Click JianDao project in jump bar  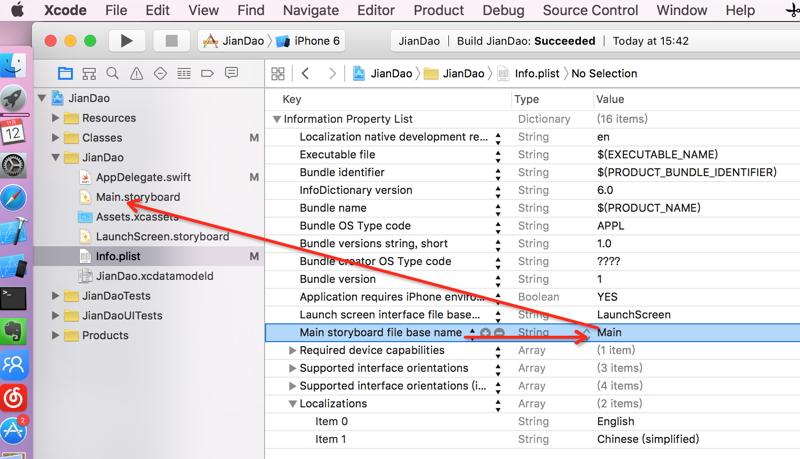click(382, 73)
